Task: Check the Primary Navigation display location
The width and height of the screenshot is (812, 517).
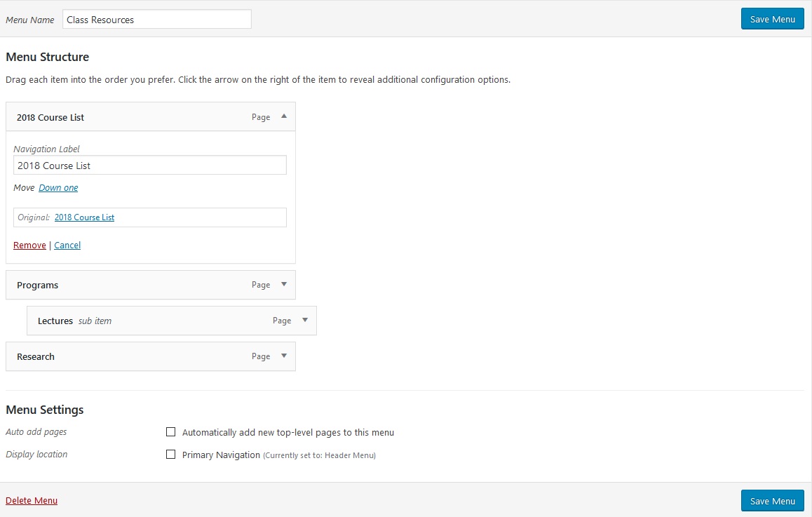Action: click(170, 454)
